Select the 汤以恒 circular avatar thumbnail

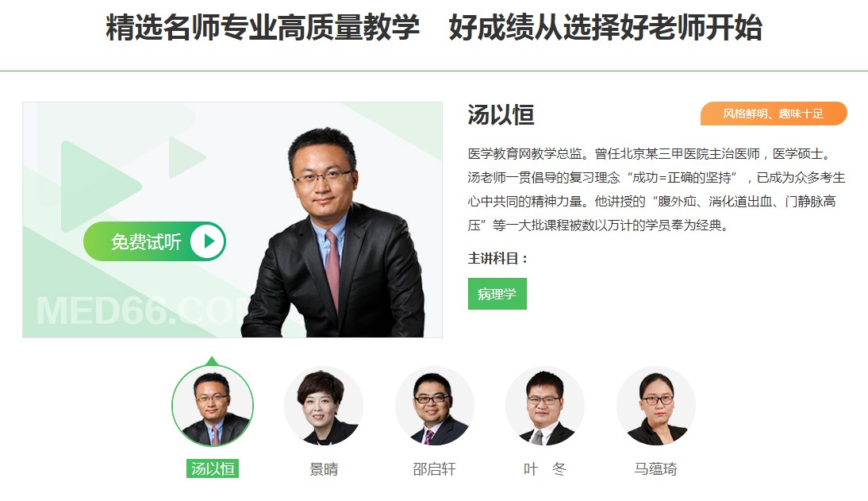pos(213,406)
